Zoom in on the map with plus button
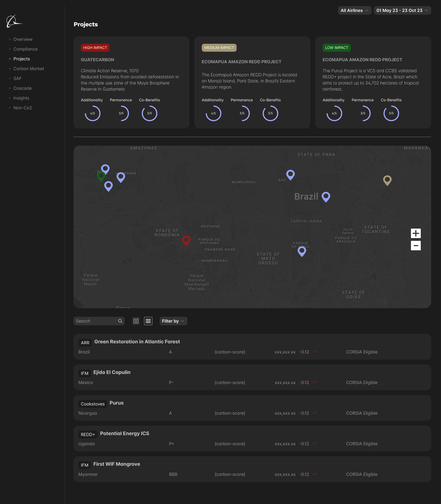 [x=416, y=233]
